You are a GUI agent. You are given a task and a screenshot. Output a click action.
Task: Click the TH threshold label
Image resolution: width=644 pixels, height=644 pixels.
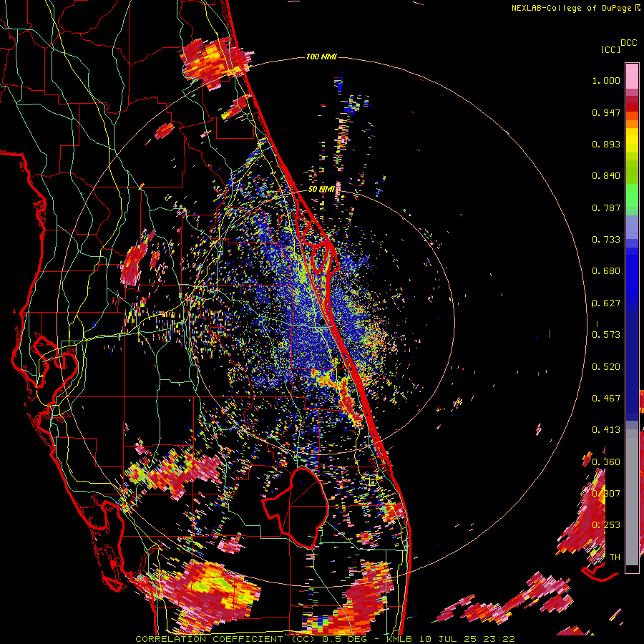[615, 557]
